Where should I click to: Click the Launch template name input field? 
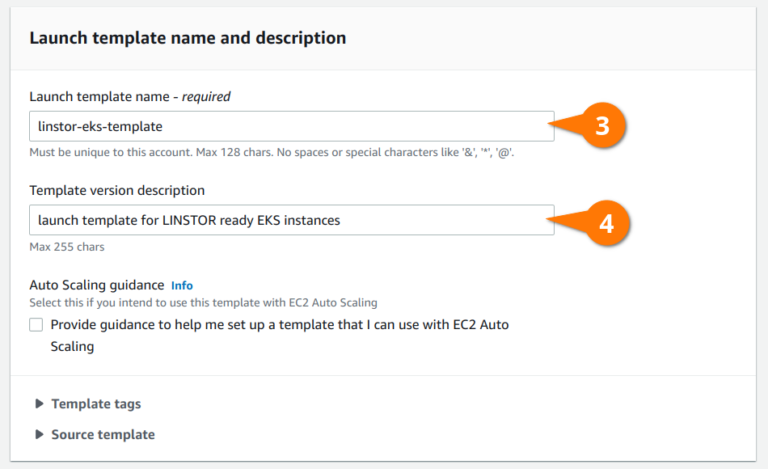pyautogui.click(x=291, y=126)
